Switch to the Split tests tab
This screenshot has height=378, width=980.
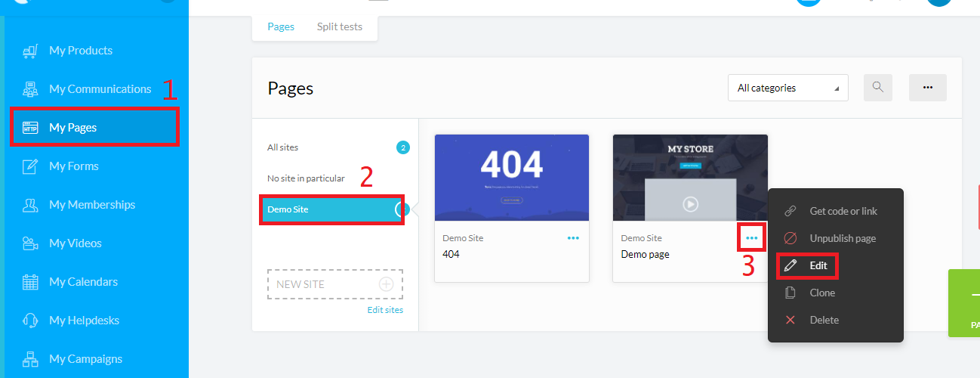340,26
